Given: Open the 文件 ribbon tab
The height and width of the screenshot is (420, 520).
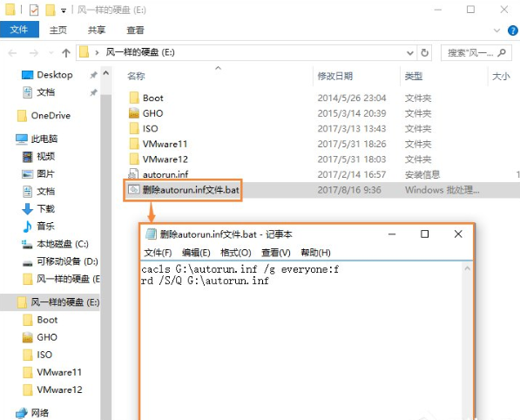Looking at the screenshot, I should [x=19, y=30].
